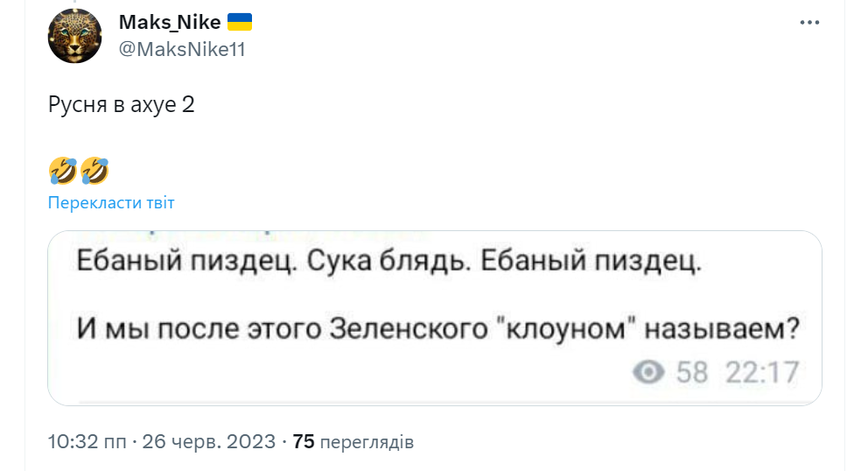The image size is (868, 471).
Task: Open the three-dot more options menu
Action: tap(809, 23)
